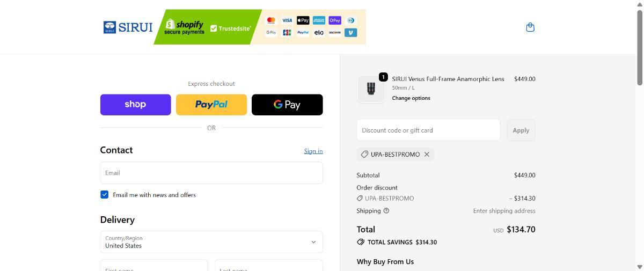Click the total savings tag icon
The height and width of the screenshot is (271, 644).
click(361, 242)
